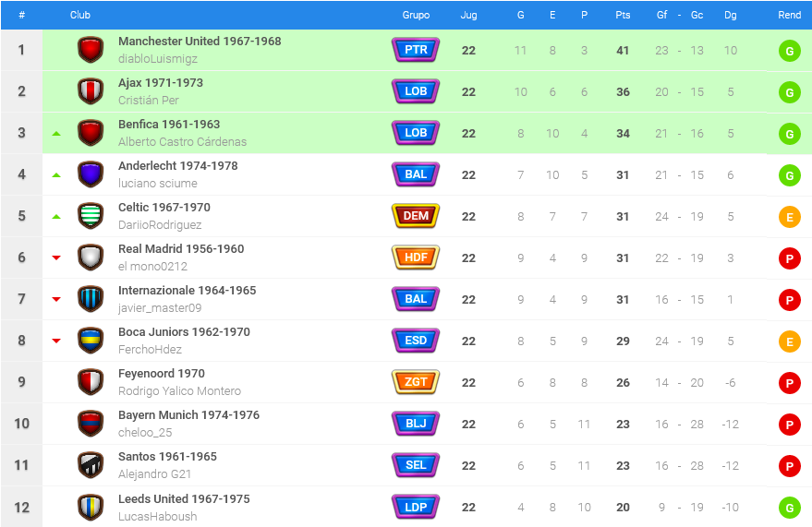This screenshot has width=812, height=527.
Task: Open the PTR group badge
Action: [x=416, y=50]
